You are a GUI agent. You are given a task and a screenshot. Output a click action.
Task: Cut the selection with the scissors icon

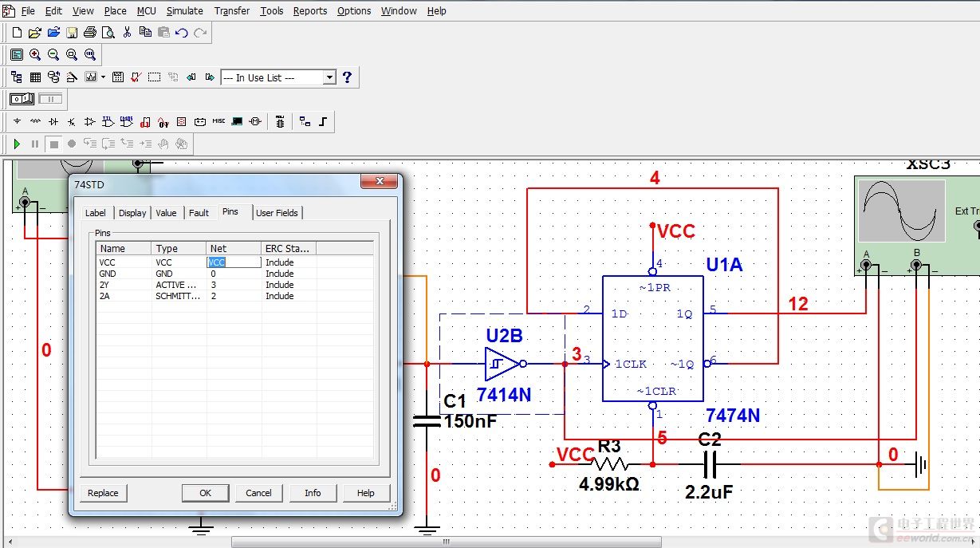pos(127,33)
